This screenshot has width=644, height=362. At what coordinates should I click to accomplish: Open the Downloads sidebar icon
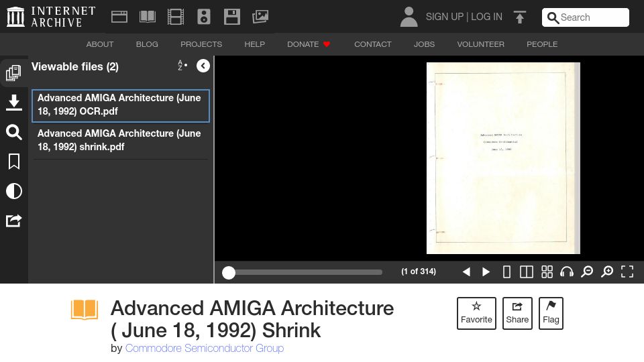click(x=13, y=103)
